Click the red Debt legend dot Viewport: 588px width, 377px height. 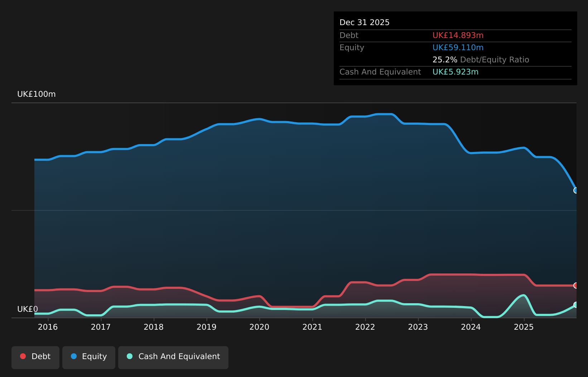pyautogui.click(x=23, y=356)
